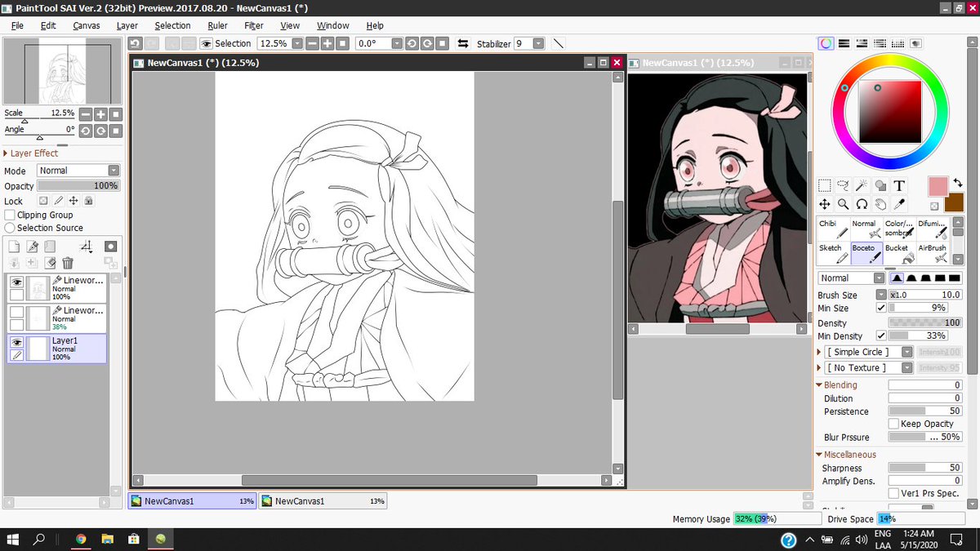Image resolution: width=980 pixels, height=551 pixels.
Task: Open the Simple Circle brush shape dropdown
Action: click(869, 352)
